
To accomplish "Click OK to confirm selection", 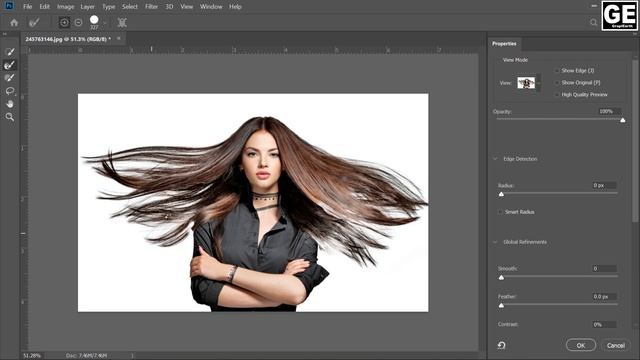I will point(580,345).
